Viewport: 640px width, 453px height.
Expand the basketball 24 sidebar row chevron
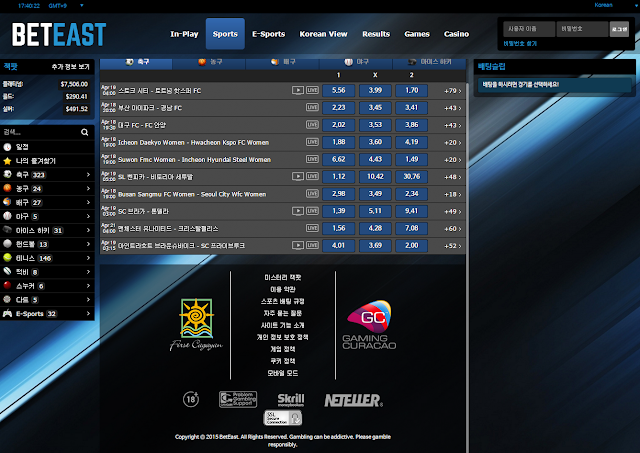(x=88, y=189)
